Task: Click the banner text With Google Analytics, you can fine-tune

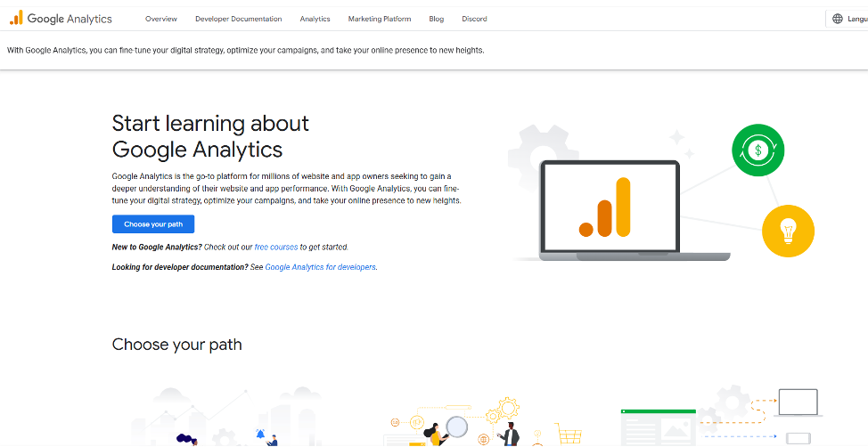Action: tap(246, 51)
